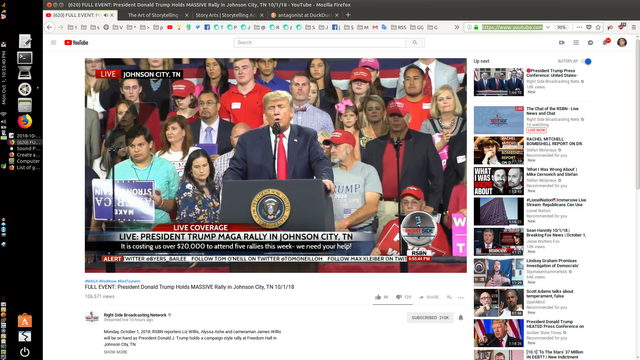Open the YouTube messages icon
This screenshot has height=360, width=640.
590,42
